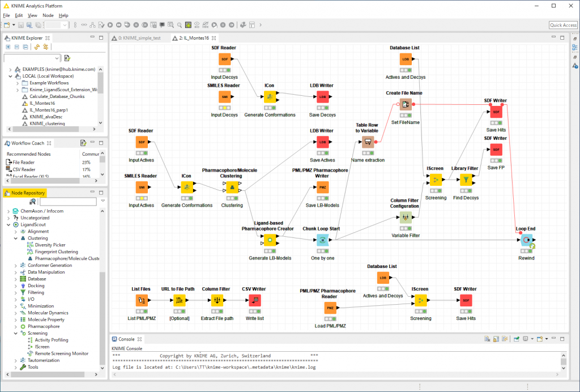
Task: Select KNIME_alvaDesc workflow in Explorer
Action: (x=46, y=117)
